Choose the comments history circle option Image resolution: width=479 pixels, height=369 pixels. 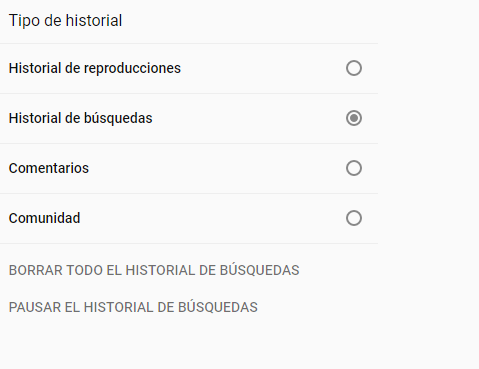click(354, 168)
